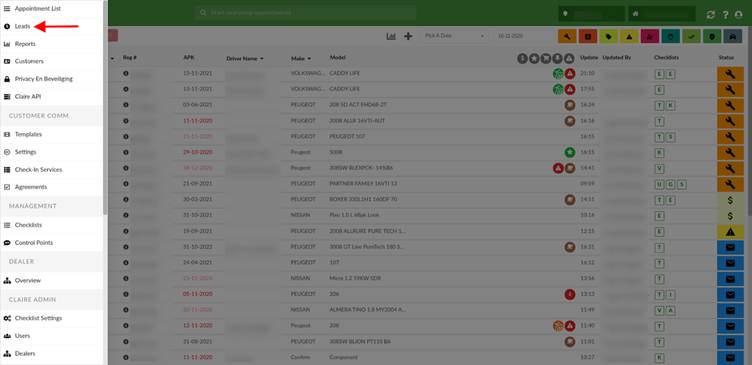Click the refresh icon in top bar
This screenshot has height=365, width=752.
710,14
